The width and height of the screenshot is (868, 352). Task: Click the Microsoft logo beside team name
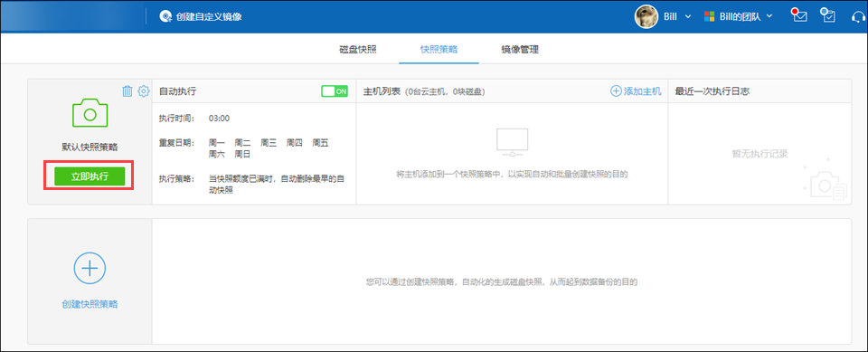[x=709, y=16]
